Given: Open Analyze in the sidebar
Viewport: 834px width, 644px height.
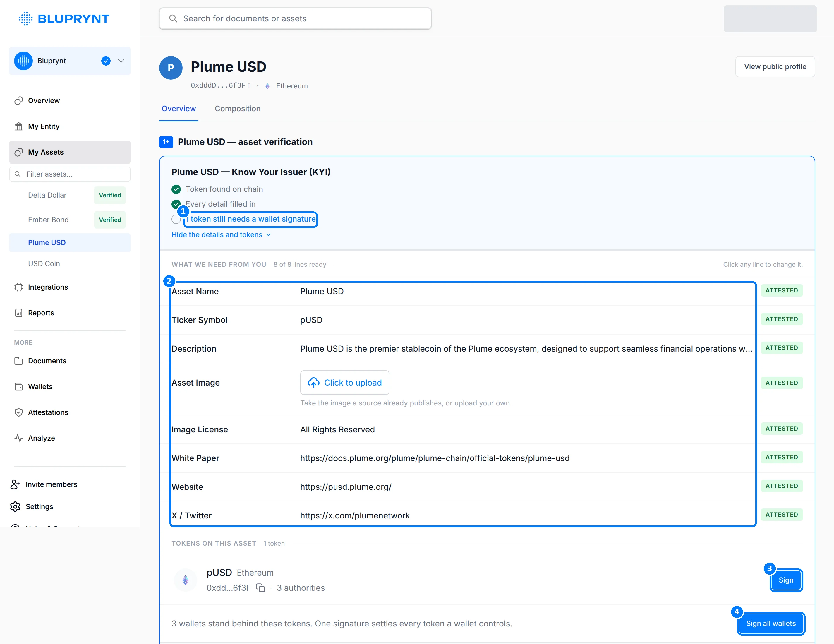Looking at the screenshot, I should pyautogui.click(x=70, y=438).
